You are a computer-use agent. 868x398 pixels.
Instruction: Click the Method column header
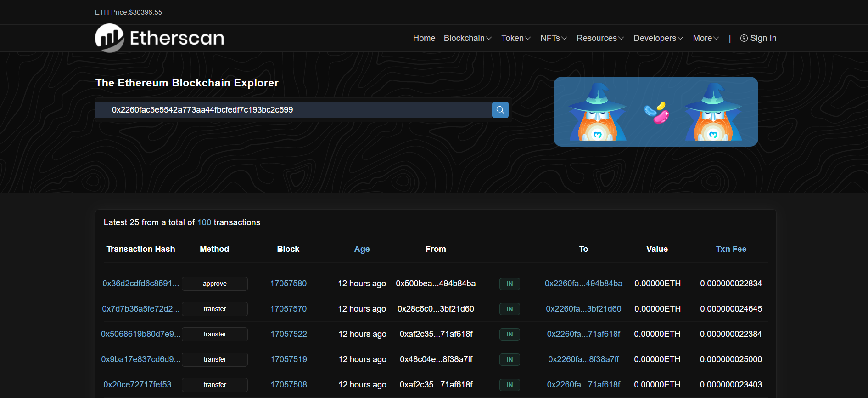click(x=214, y=249)
